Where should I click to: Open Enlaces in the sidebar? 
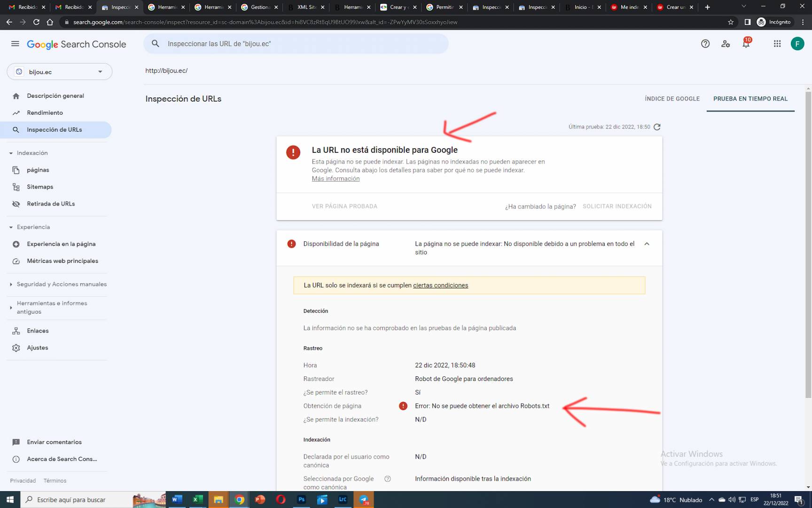38,331
